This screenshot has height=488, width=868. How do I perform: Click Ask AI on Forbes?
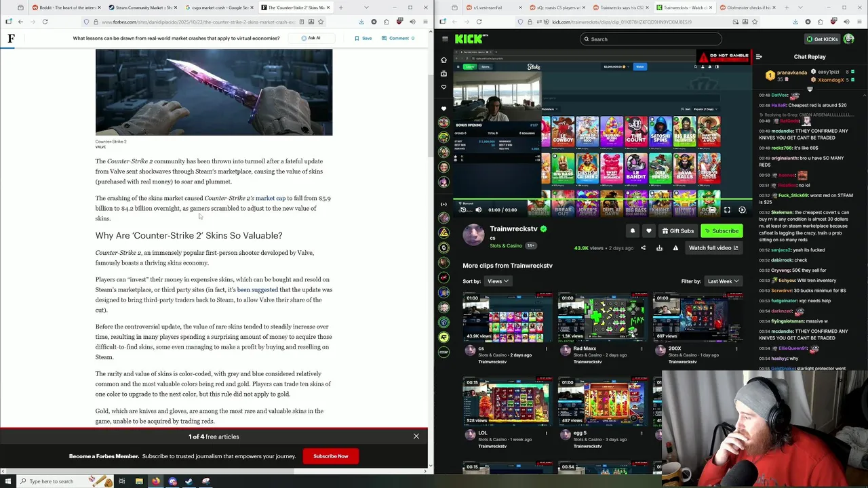click(x=311, y=38)
